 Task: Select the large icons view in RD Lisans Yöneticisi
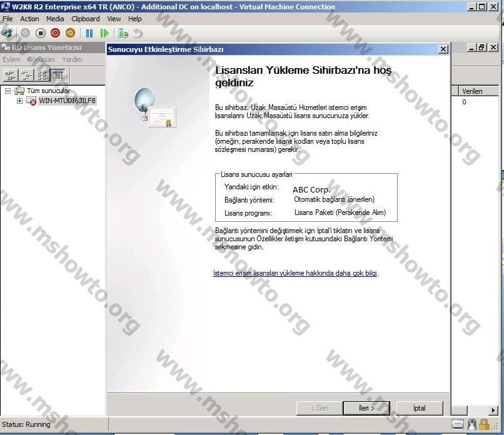tap(11, 75)
